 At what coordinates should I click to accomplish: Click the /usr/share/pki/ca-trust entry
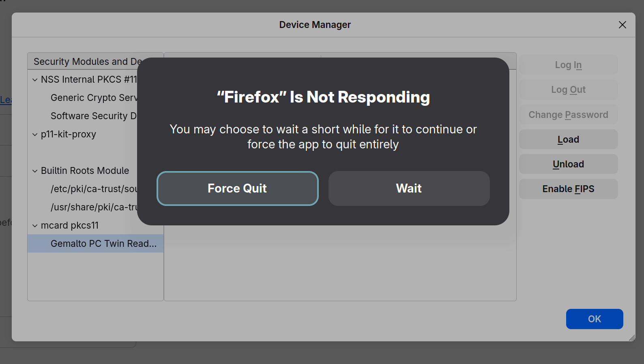[93, 207]
